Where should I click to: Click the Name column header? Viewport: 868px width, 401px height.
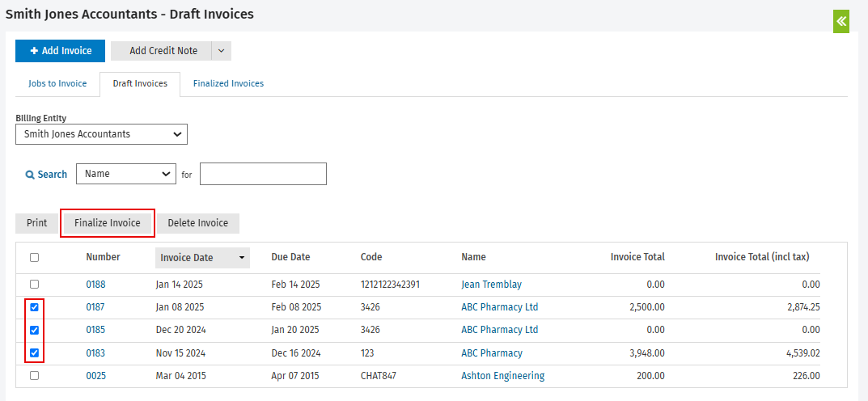tap(473, 257)
